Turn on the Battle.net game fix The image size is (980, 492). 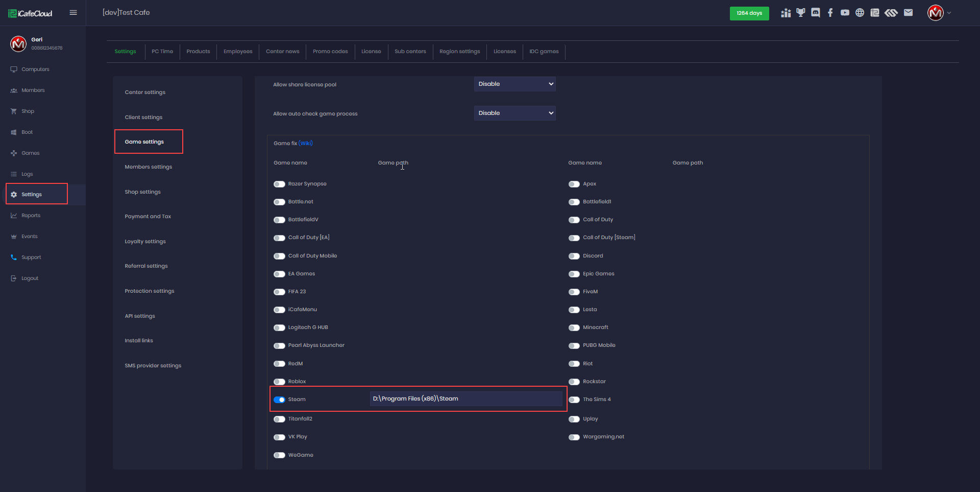click(x=279, y=202)
